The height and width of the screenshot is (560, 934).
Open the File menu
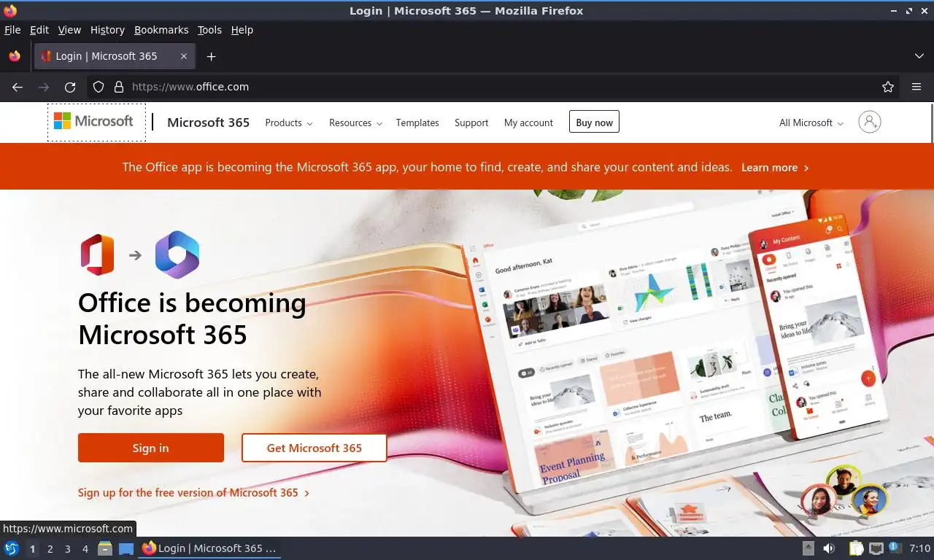12,30
